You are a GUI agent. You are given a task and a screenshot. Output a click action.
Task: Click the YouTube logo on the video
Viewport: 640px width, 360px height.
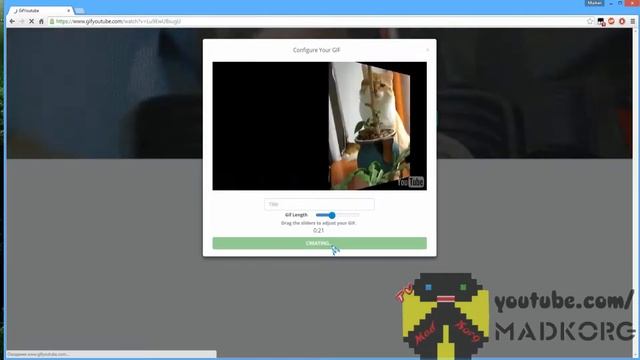click(x=411, y=182)
